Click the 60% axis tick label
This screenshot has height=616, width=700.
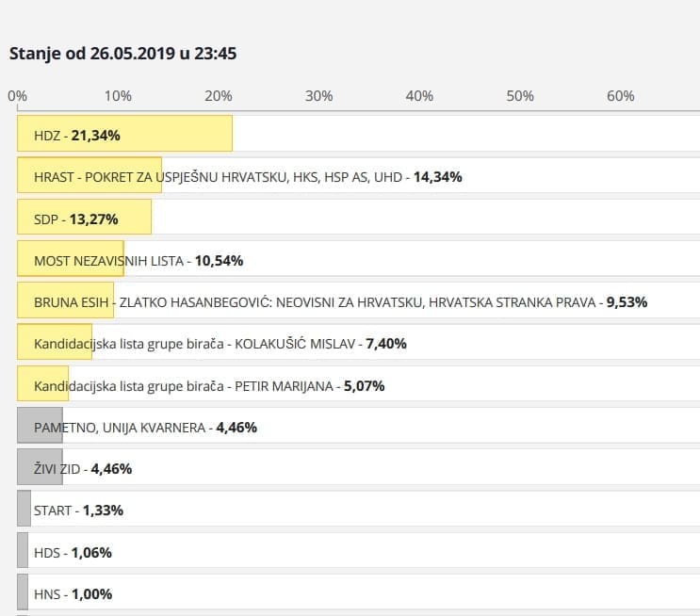[621, 96]
